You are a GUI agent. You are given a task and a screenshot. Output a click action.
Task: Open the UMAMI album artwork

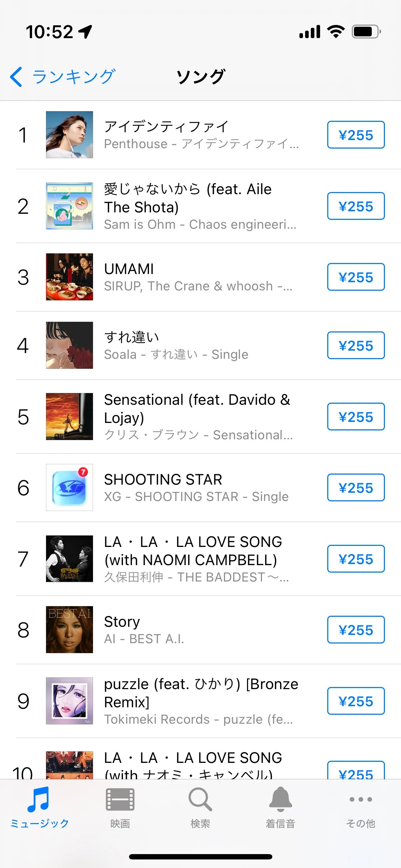(x=70, y=277)
